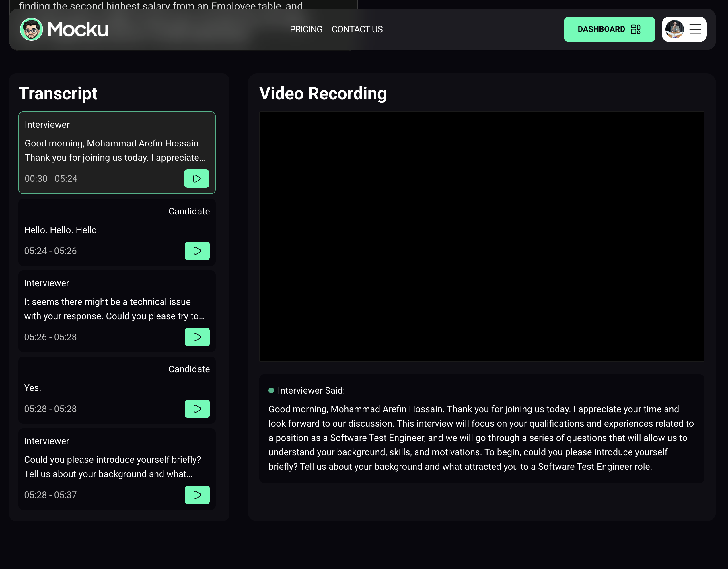Image resolution: width=728 pixels, height=569 pixels.
Task: Play the 00:30 - 05:24 interviewer segment
Action: [x=197, y=179]
